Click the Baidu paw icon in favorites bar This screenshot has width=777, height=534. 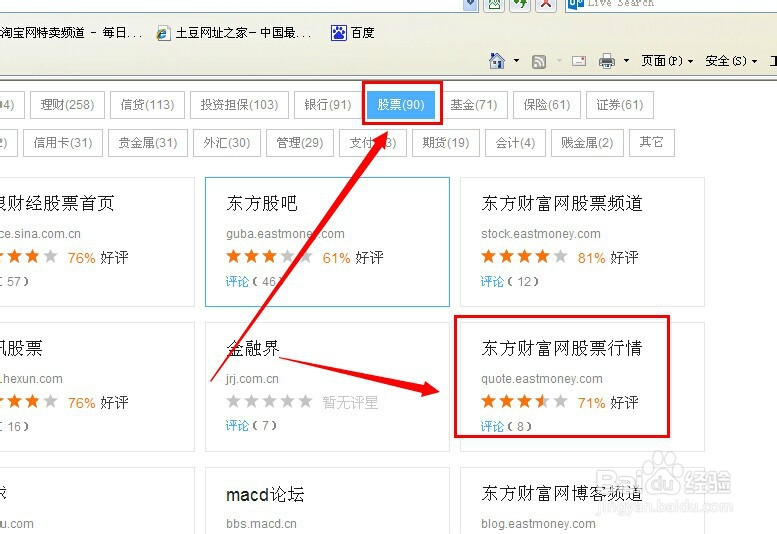click(x=339, y=33)
